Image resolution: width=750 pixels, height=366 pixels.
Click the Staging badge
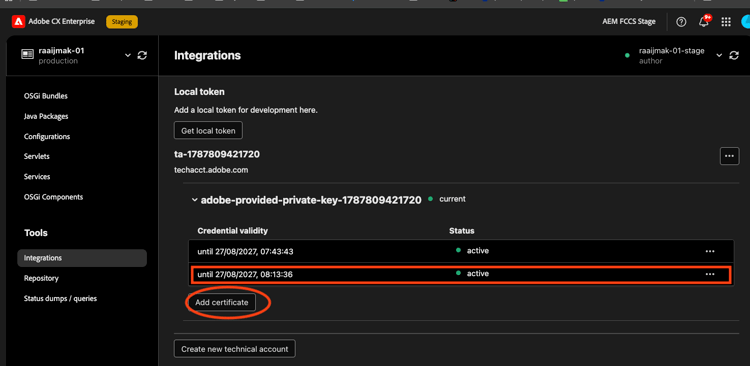[x=122, y=22]
